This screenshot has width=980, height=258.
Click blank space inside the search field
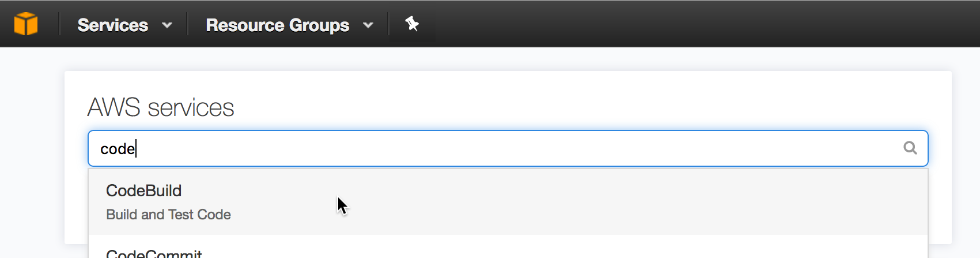click(519, 148)
